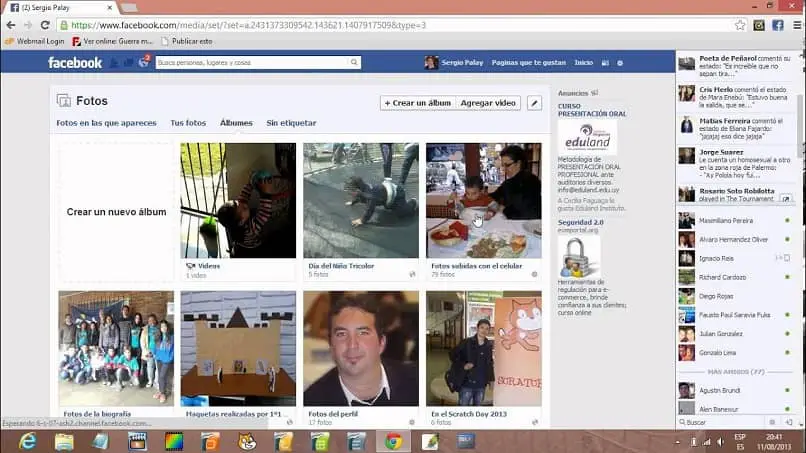Open the Chrome menu icon
Screen dimensions: 806x453
point(795,25)
